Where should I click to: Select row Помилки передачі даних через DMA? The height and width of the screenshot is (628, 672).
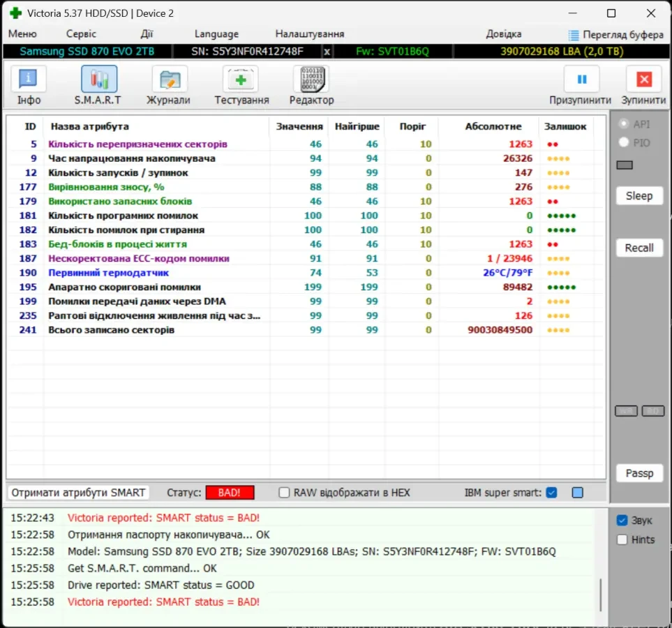coord(306,301)
